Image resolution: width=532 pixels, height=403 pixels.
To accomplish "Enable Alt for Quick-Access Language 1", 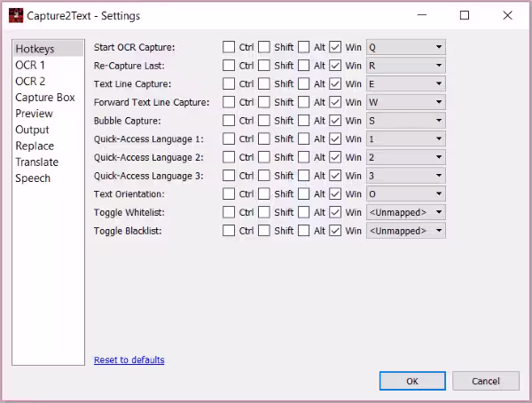I will click(303, 139).
